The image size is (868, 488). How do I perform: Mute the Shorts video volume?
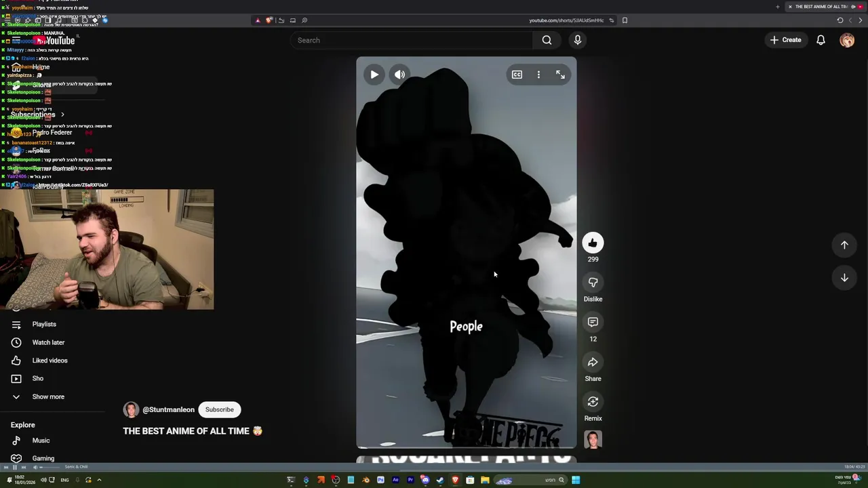[399, 75]
